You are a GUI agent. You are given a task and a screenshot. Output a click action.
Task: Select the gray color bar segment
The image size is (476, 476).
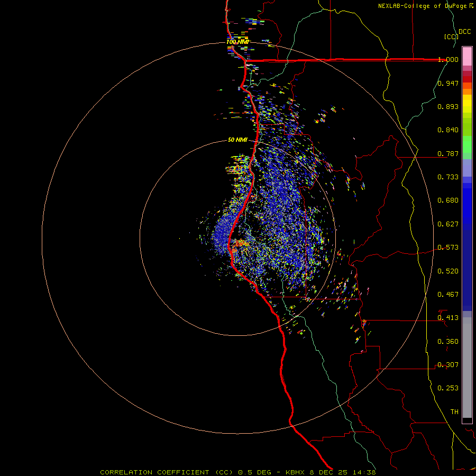coord(467,368)
